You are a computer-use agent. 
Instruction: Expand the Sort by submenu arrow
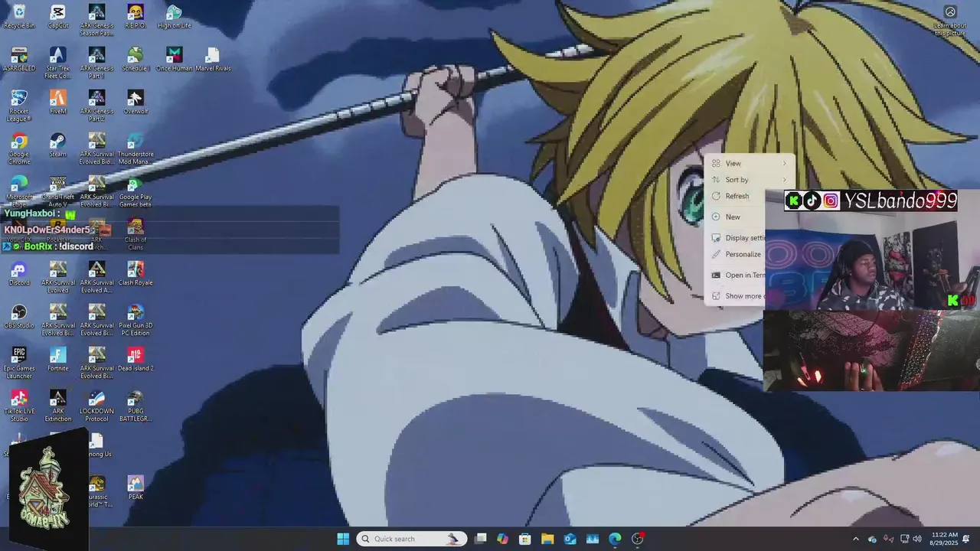point(784,180)
